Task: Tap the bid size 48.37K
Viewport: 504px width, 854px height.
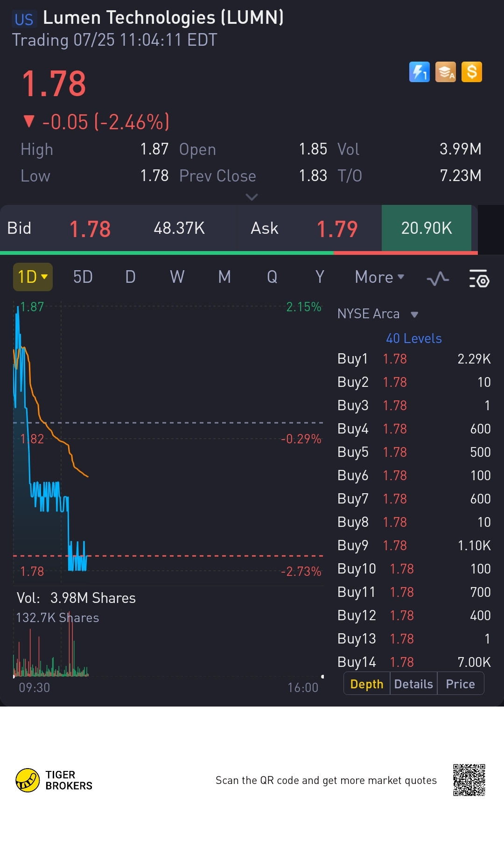Action: 179,228
